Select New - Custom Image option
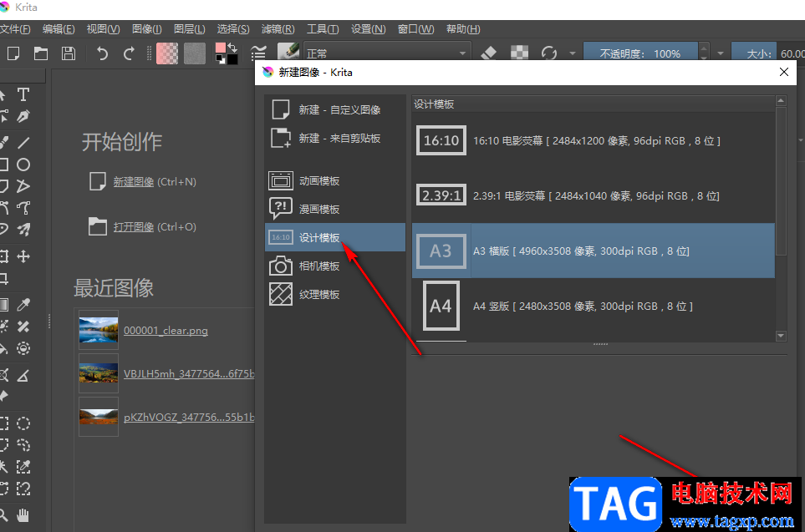805x532 pixels. tap(335, 109)
